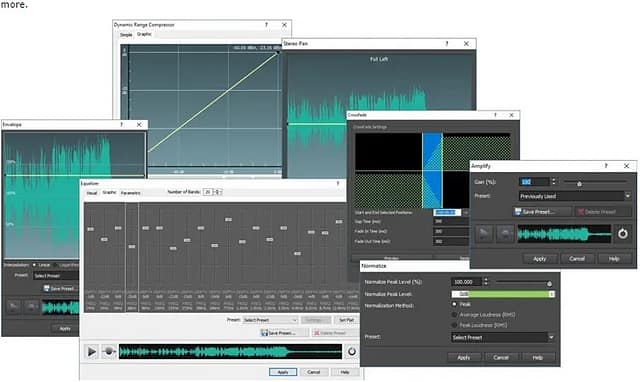
Task: Click Cancel in the Amplify window
Action: coord(577,259)
